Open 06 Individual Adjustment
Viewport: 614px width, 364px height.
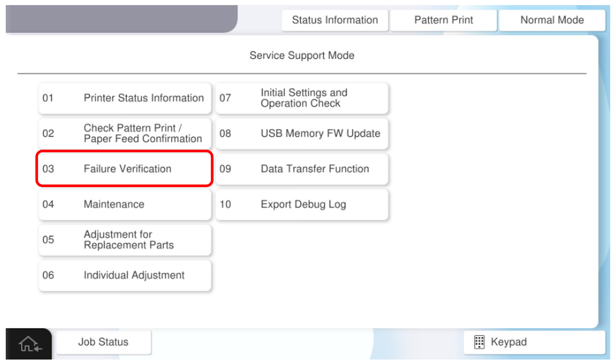pos(125,275)
